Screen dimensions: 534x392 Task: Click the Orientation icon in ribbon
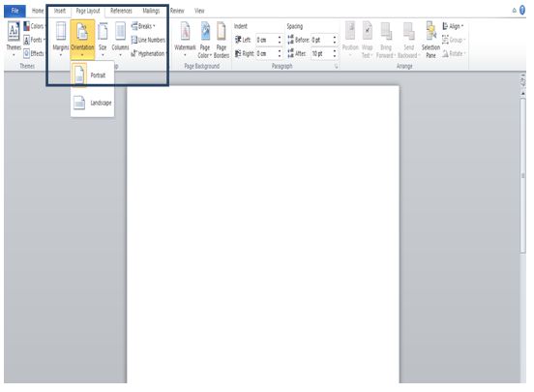click(x=82, y=39)
